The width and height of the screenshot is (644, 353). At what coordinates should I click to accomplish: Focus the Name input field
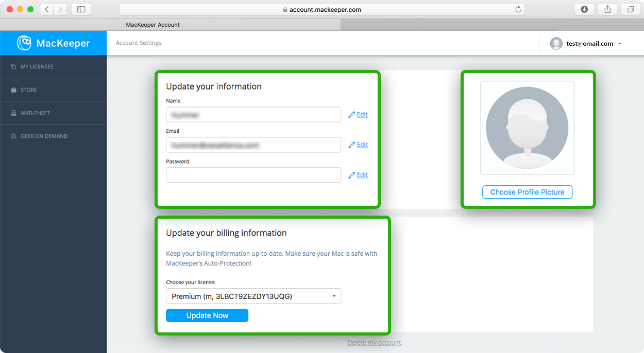pyautogui.click(x=253, y=114)
